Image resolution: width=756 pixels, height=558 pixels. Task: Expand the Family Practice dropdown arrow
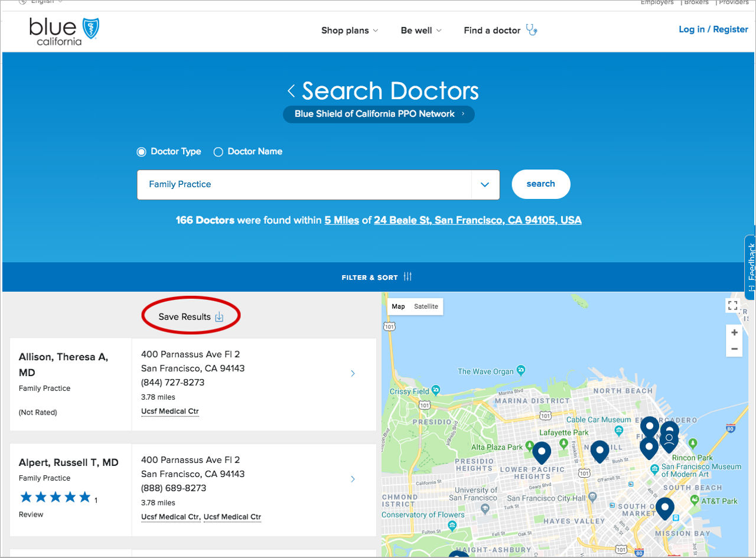click(x=485, y=185)
